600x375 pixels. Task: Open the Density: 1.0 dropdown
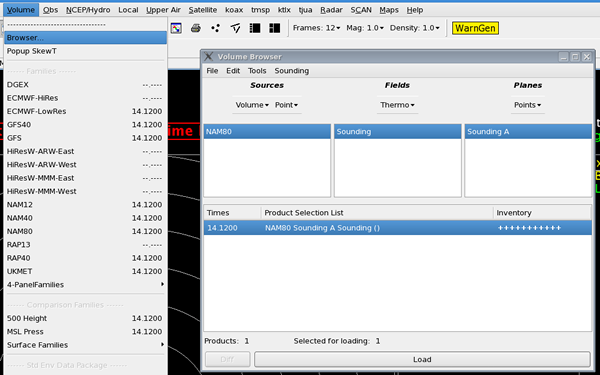click(414, 28)
